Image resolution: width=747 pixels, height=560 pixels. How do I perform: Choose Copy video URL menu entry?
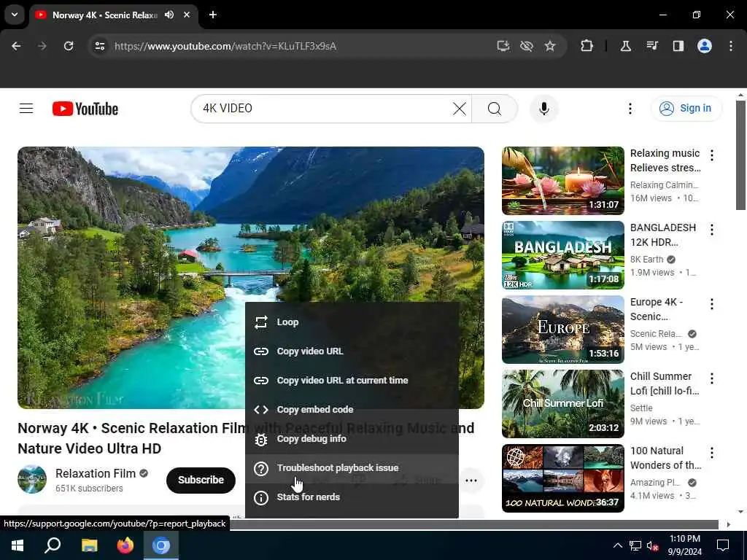(352, 351)
